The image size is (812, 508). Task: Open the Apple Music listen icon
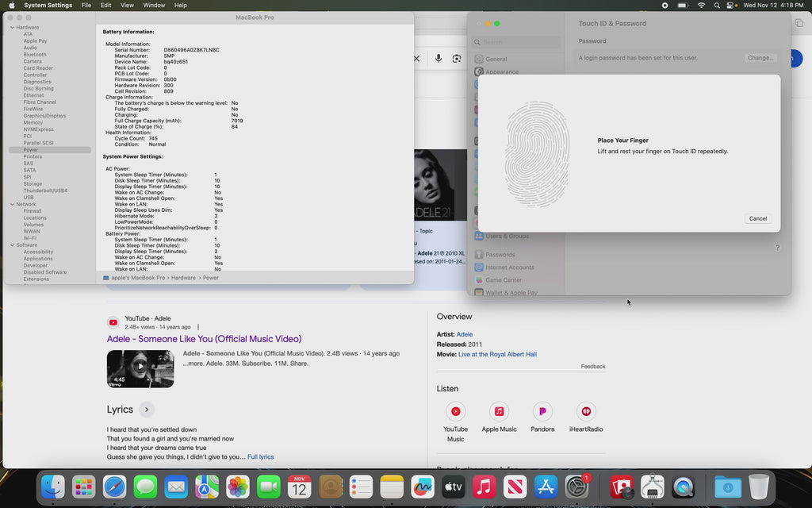point(499,411)
